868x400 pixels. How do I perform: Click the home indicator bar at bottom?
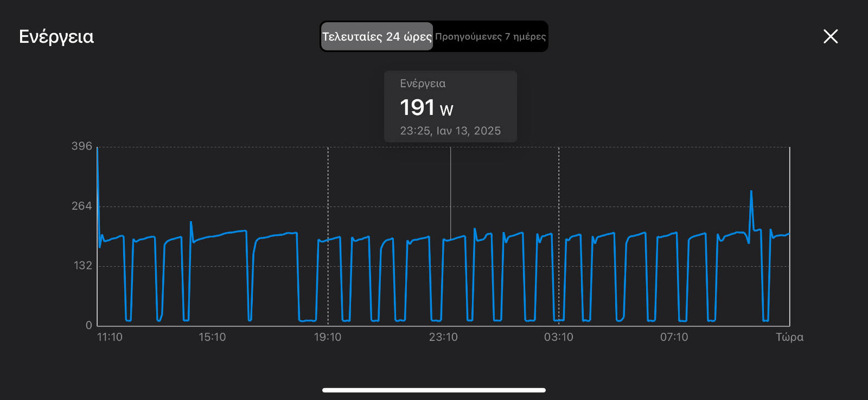(434, 390)
